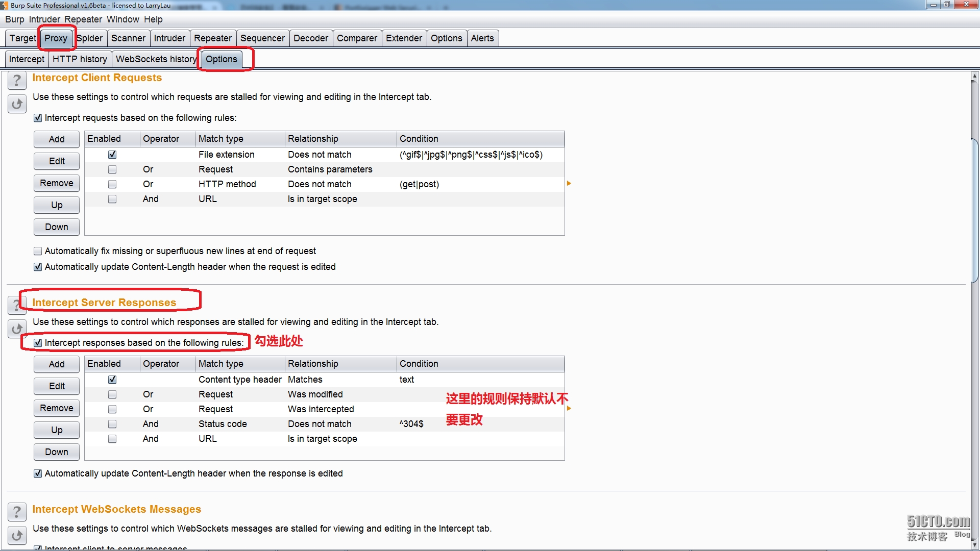The width and height of the screenshot is (980, 551).
Task: Edit the selected client request rule
Action: click(x=57, y=161)
